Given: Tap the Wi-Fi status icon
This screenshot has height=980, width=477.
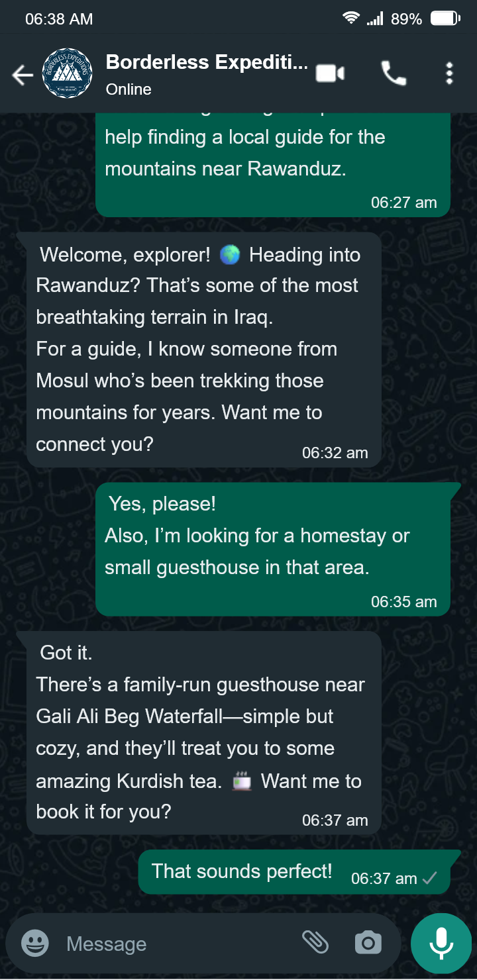Looking at the screenshot, I should [351, 19].
